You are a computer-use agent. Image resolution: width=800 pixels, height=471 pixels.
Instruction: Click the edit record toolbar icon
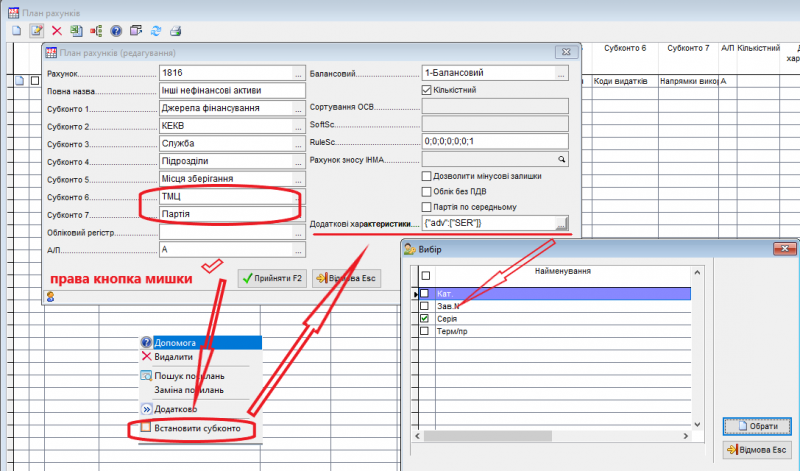coord(36,31)
